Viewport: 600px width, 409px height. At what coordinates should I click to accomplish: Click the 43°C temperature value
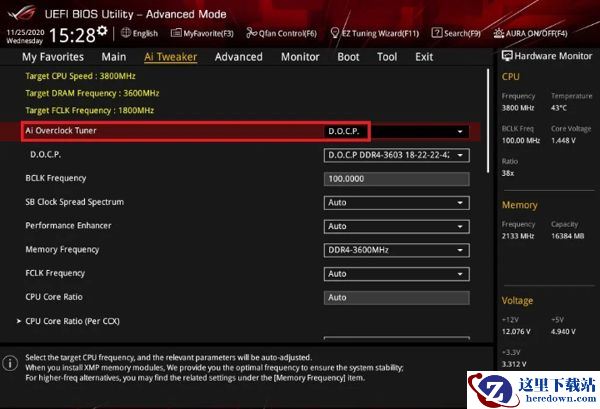coord(559,108)
